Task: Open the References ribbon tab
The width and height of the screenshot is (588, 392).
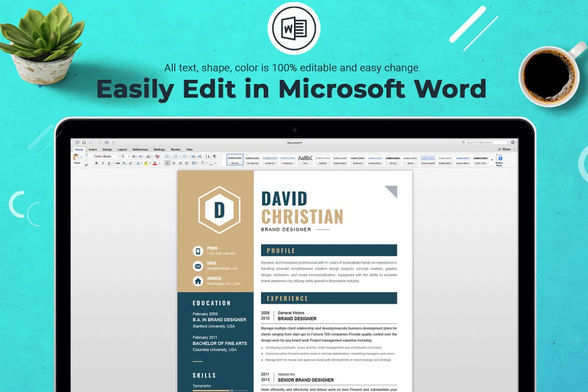Action: click(x=140, y=149)
